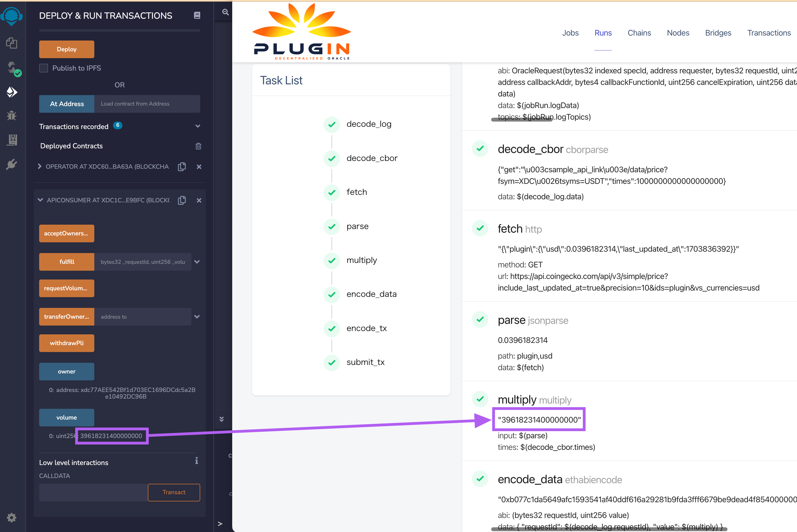
Task: Collapse the APICONSUMER contract instance
Action: [x=40, y=200]
